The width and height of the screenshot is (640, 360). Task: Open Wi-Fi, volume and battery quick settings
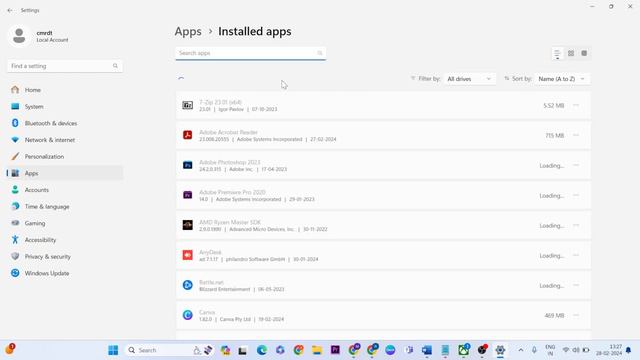pos(576,350)
